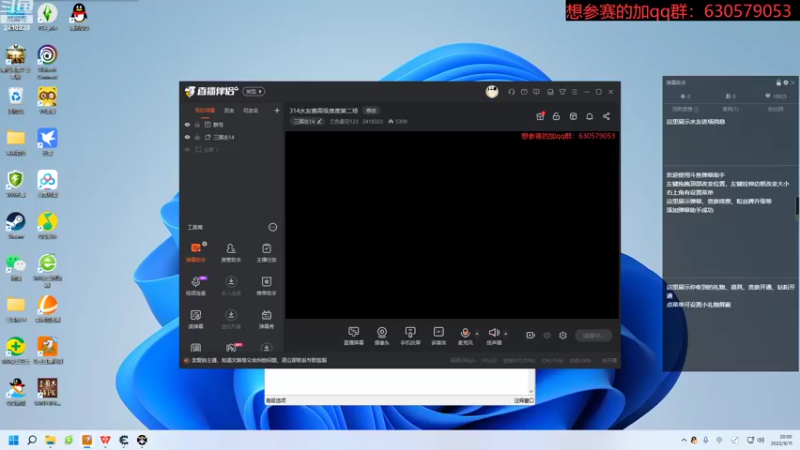Select the first orange scene tab
This screenshot has height=450, width=800.
(x=205, y=110)
